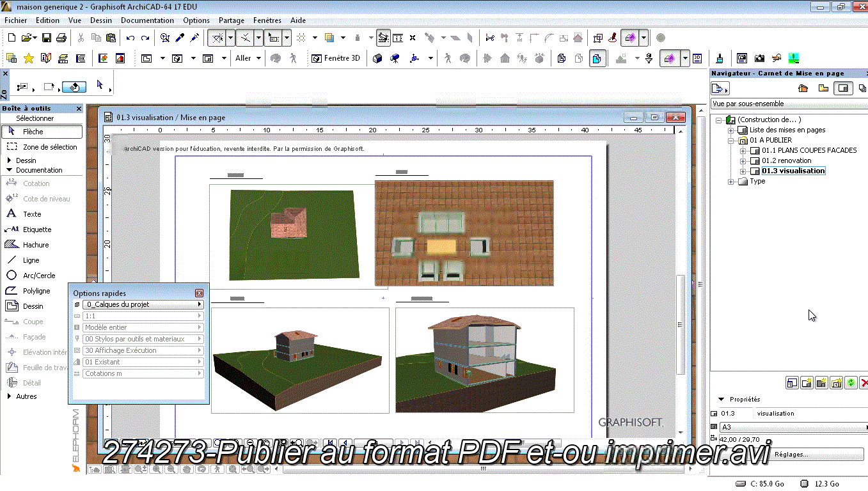868x491 pixels.
Task: Select the syringe inject parameters icon
Action: [194, 38]
